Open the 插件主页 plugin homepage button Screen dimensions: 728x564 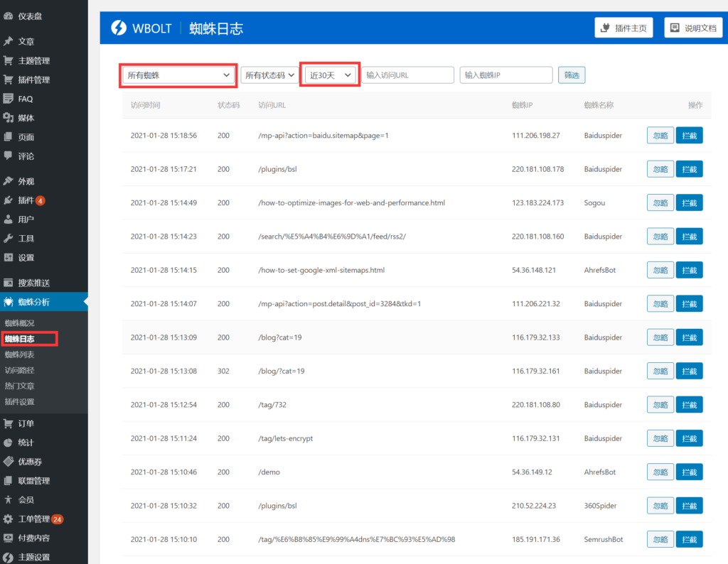[623, 28]
